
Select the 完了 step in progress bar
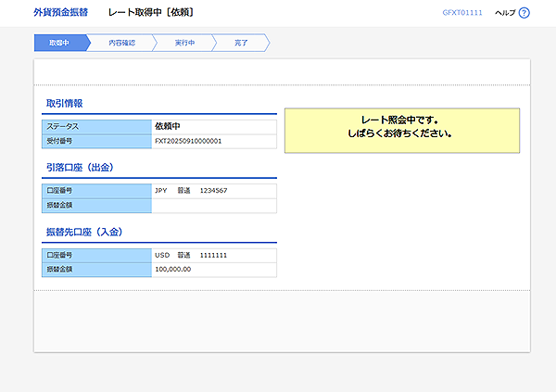tap(241, 43)
